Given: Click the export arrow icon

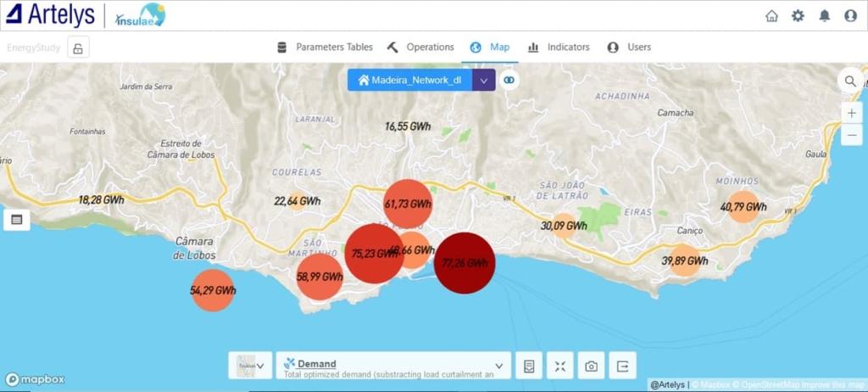Looking at the screenshot, I should click(x=623, y=366).
